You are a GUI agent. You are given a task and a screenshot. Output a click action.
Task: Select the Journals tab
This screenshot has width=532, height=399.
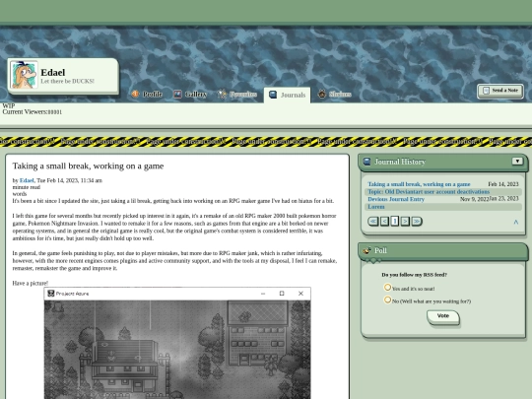[287, 95]
